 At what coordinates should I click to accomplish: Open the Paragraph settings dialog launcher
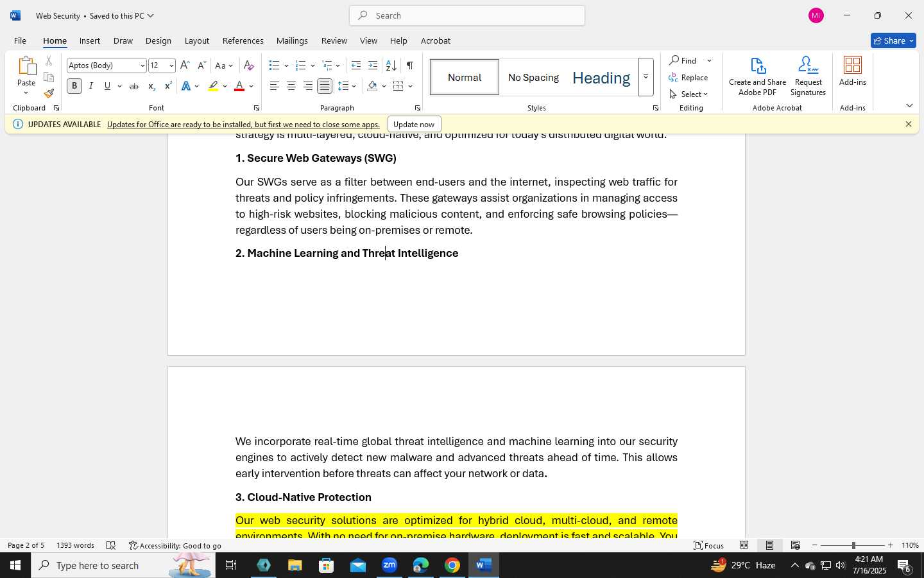click(417, 108)
